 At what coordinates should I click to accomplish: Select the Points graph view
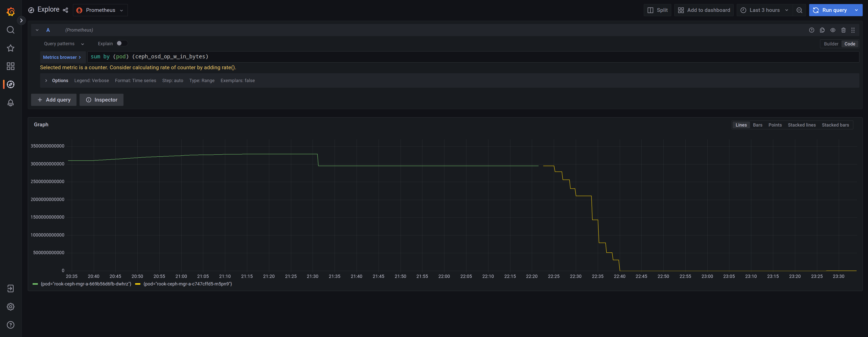(x=775, y=125)
